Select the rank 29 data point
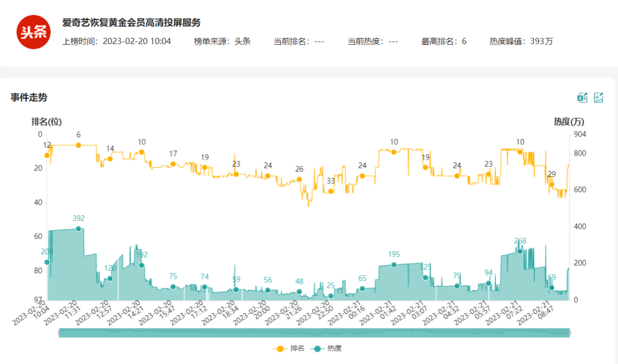 (x=552, y=184)
